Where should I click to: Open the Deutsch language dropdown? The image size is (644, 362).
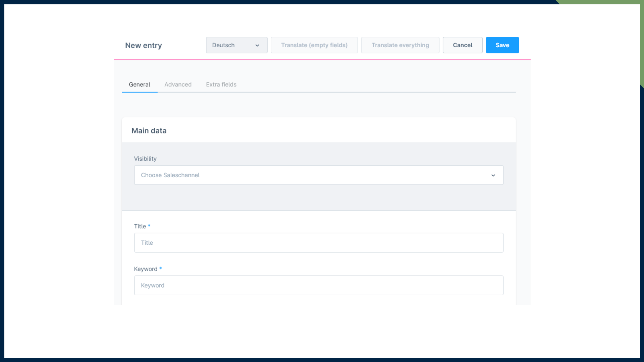point(236,45)
